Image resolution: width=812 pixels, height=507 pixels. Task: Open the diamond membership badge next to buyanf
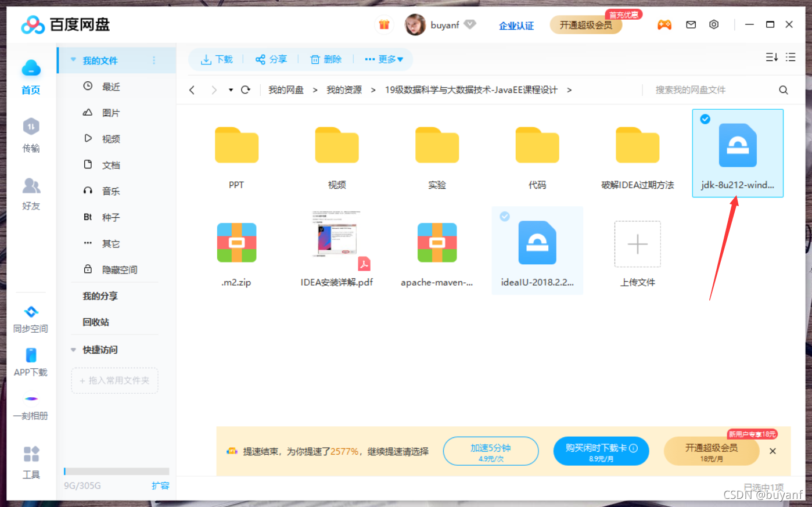click(x=470, y=24)
